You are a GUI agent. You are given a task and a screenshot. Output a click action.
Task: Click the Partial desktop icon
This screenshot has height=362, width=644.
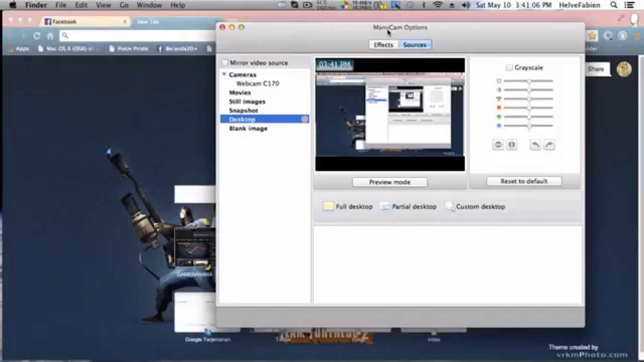coord(385,207)
